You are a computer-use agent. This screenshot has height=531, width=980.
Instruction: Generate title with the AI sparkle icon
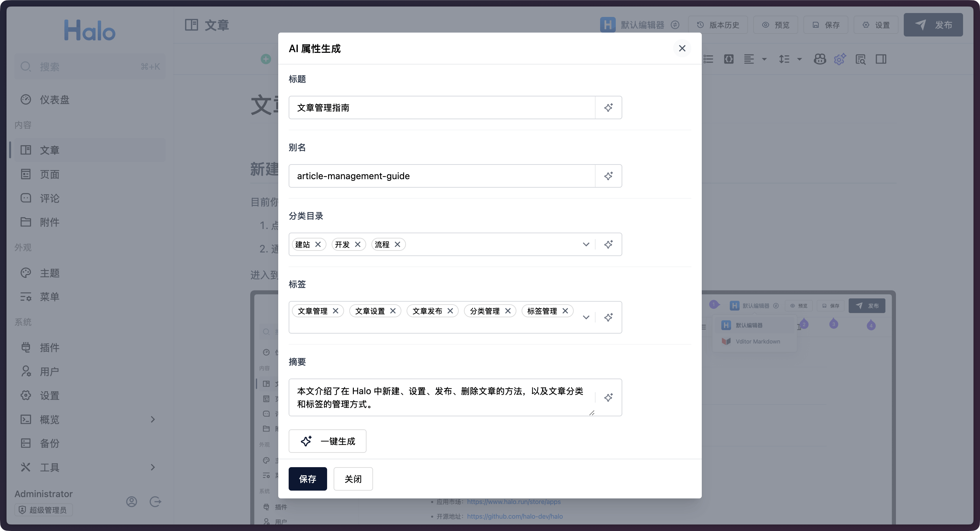click(608, 108)
